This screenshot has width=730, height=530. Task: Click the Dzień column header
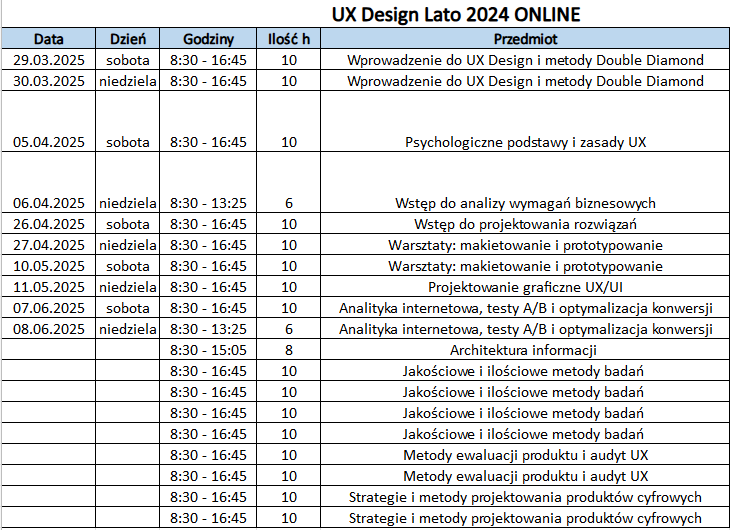point(128,39)
